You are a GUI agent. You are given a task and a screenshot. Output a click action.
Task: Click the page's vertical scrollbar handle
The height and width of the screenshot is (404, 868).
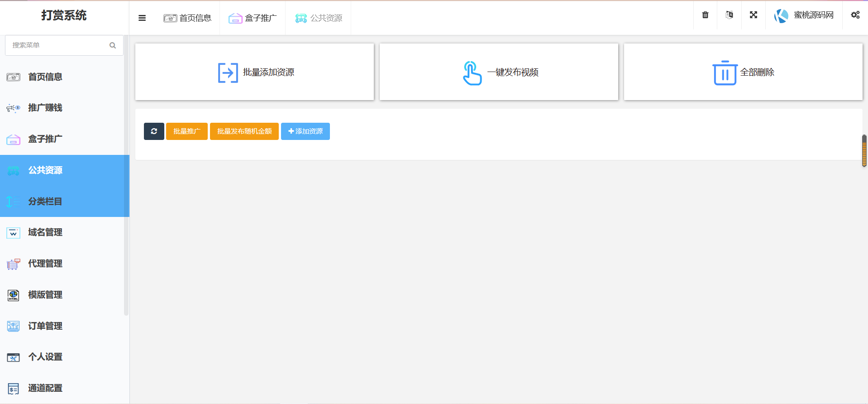pos(864,151)
